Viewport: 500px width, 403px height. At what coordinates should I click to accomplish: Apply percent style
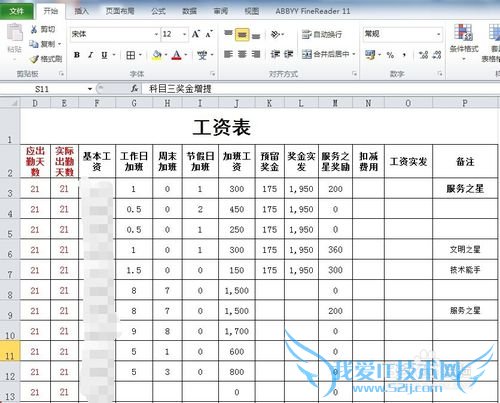(390, 55)
